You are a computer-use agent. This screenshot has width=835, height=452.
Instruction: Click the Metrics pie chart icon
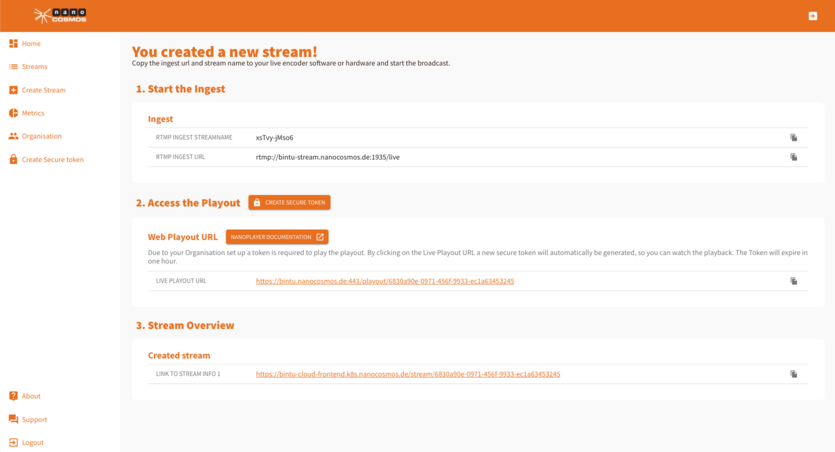click(14, 113)
